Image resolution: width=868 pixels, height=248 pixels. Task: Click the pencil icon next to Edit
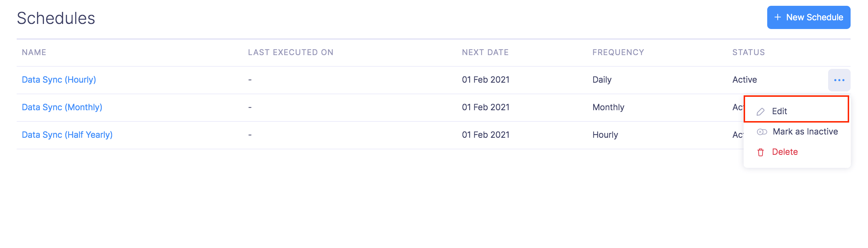[760, 111]
